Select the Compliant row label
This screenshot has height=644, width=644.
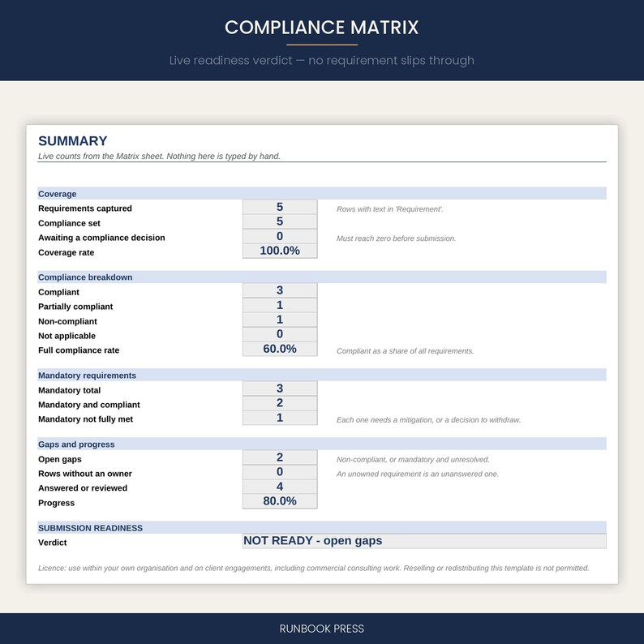tap(58, 292)
